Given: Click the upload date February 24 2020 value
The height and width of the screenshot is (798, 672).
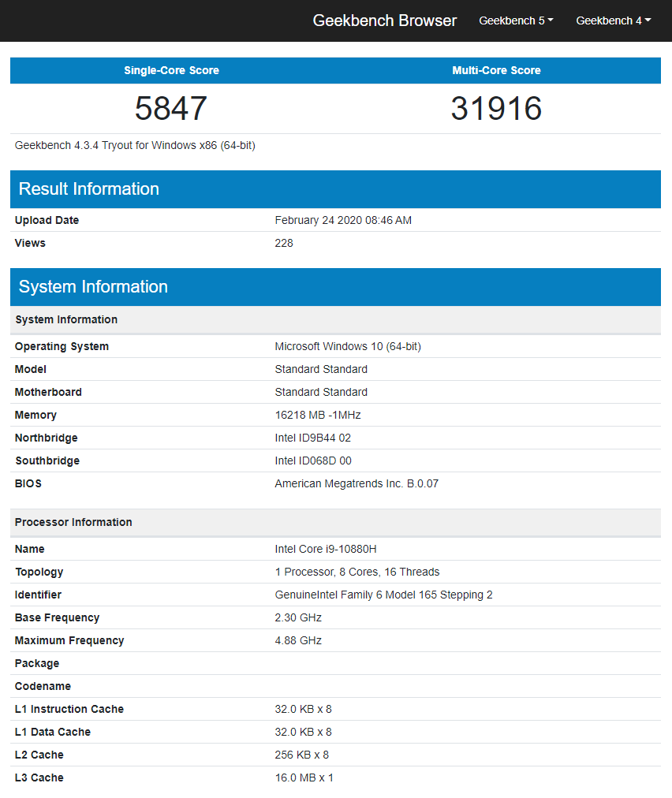Looking at the screenshot, I should coord(343,220).
